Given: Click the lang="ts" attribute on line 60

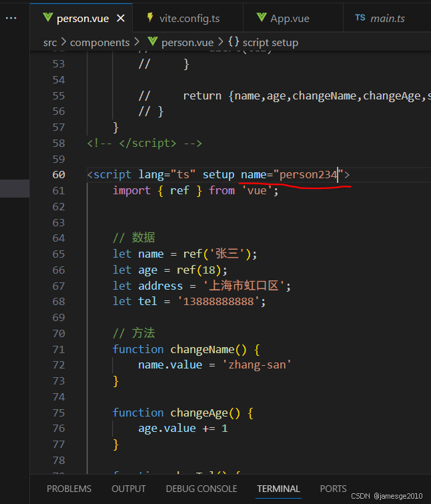Looking at the screenshot, I should point(167,175).
